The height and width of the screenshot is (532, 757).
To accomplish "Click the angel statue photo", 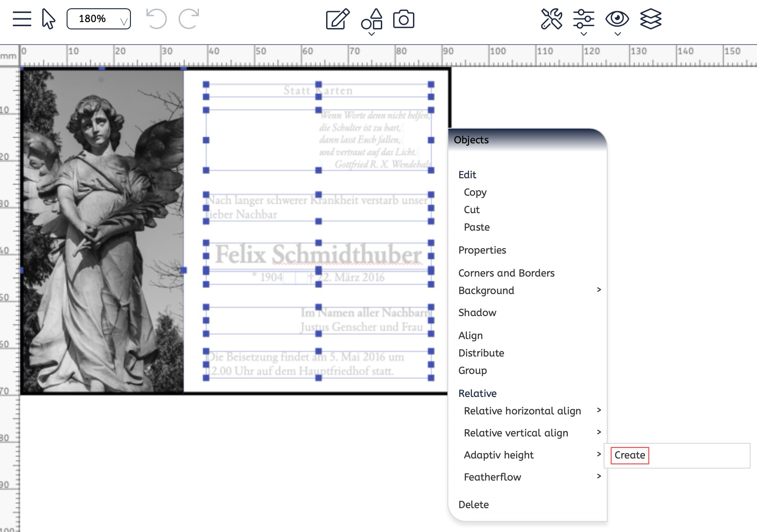I will tap(102, 230).
